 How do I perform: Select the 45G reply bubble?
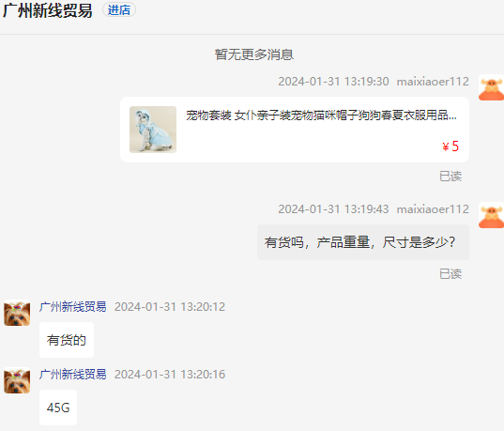click(58, 408)
